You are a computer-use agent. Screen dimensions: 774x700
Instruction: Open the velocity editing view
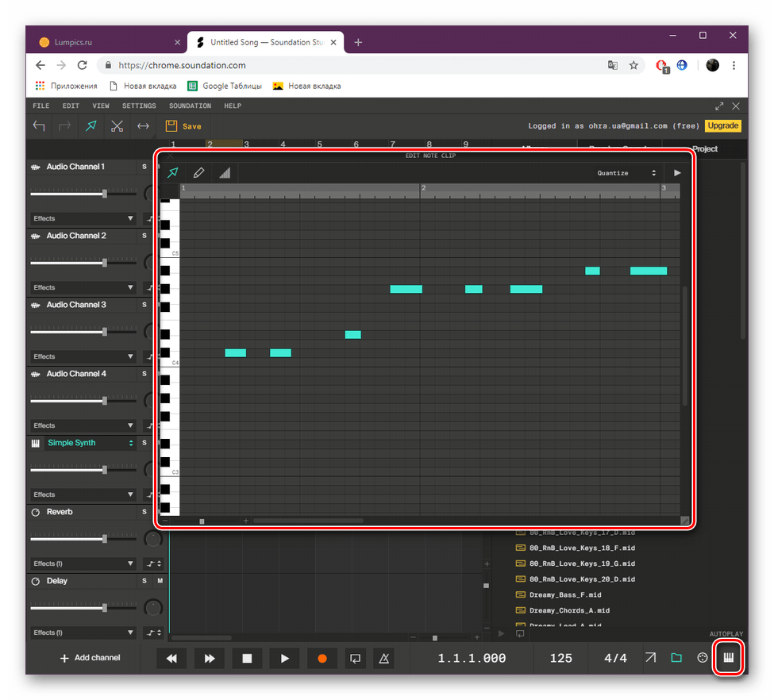pyautogui.click(x=224, y=172)
